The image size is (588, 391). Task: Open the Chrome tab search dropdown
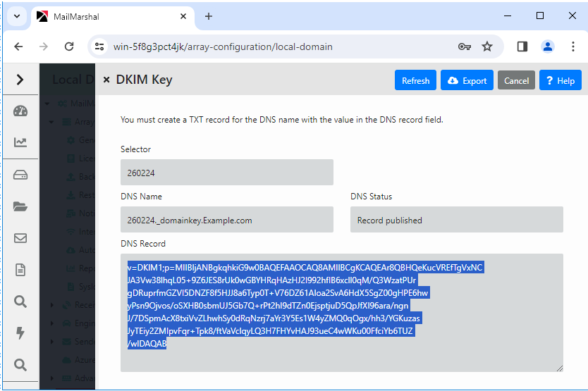tap(16, 15)
